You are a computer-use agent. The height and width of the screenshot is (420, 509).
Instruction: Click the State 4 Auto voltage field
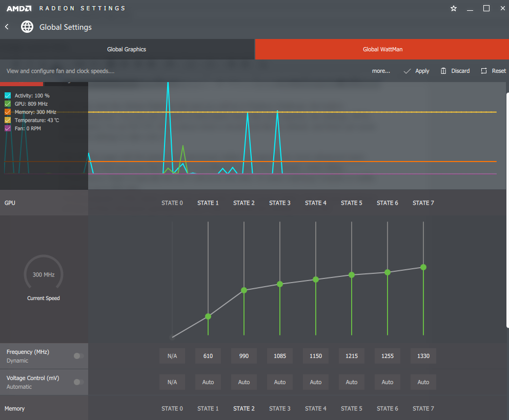coord(316,382)
